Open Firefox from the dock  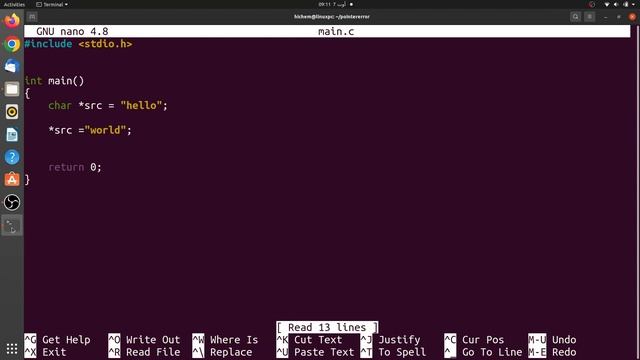pos(12,20)
